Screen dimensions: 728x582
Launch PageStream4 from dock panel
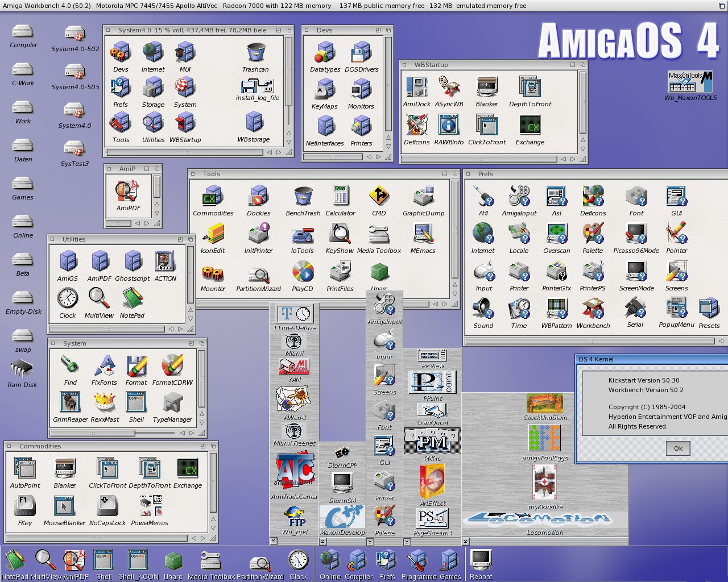433,518
